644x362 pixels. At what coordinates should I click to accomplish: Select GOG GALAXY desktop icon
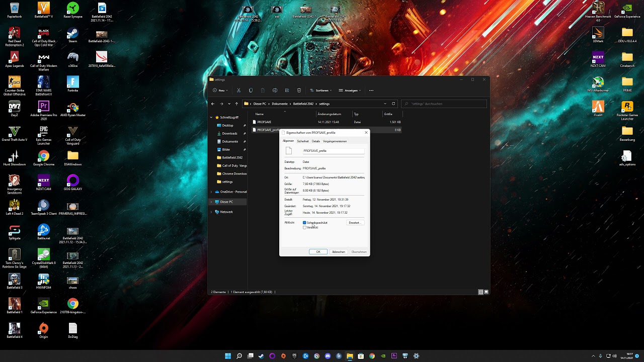tap(73, 183)
